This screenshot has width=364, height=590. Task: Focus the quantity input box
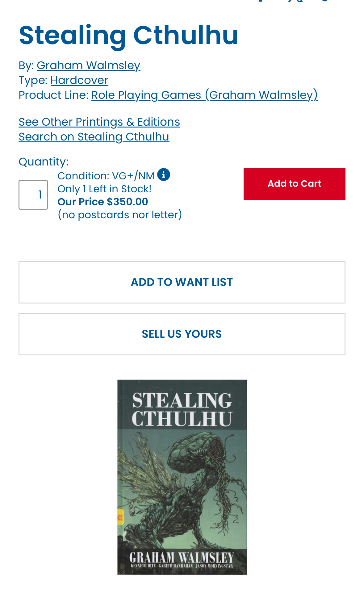tap(33, 195)
